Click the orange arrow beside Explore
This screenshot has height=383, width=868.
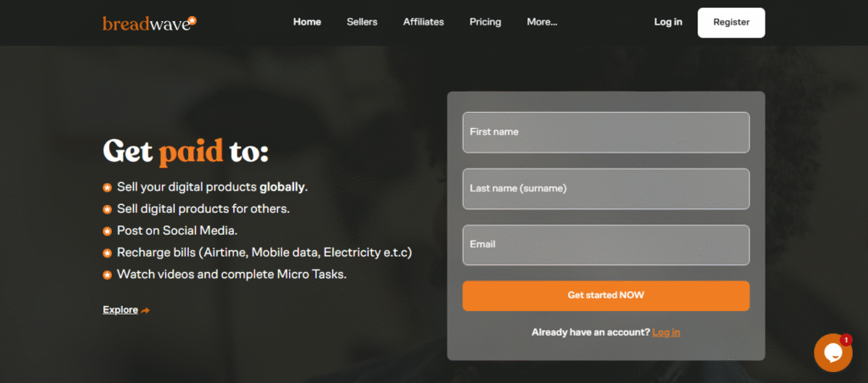(146, 311)
